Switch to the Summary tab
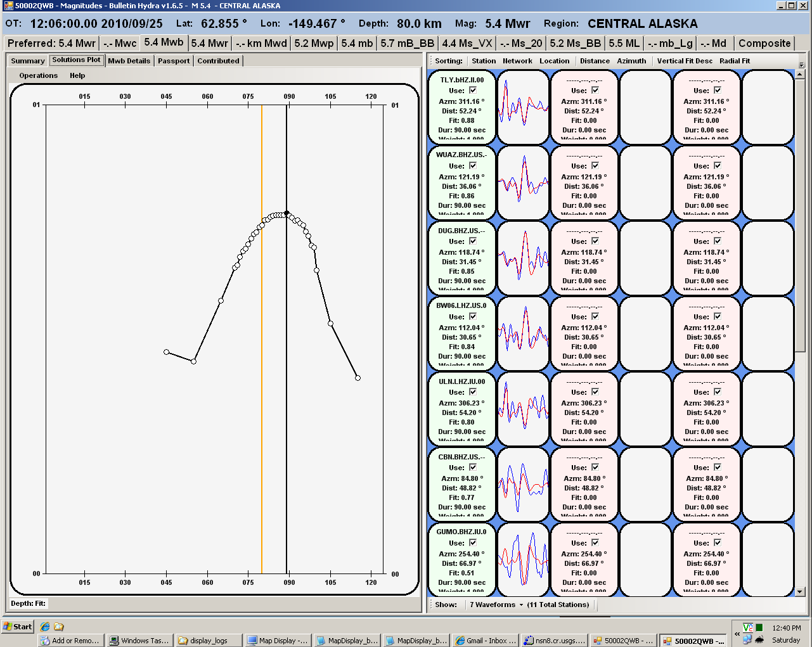This screenshot has width=812, height=647. tap(28, 61)
